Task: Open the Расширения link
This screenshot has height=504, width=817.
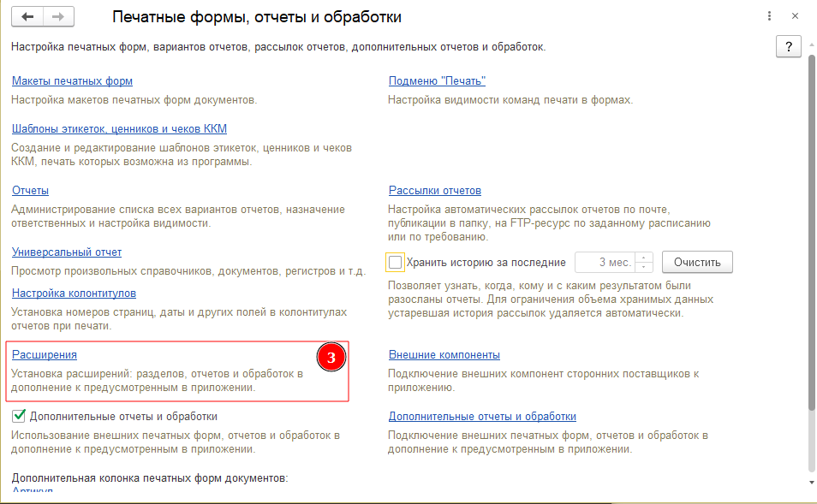Action: point(45,355)
